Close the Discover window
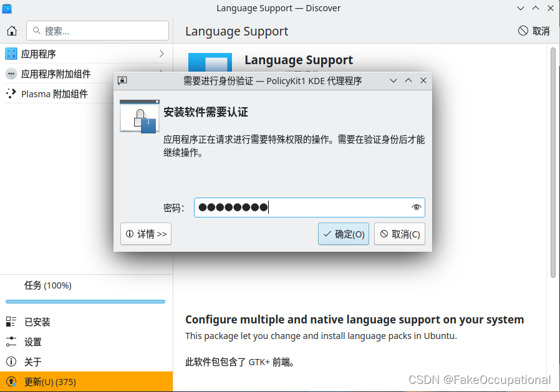The width and height of the screenshot is (560, 392). tap(551, 8)
